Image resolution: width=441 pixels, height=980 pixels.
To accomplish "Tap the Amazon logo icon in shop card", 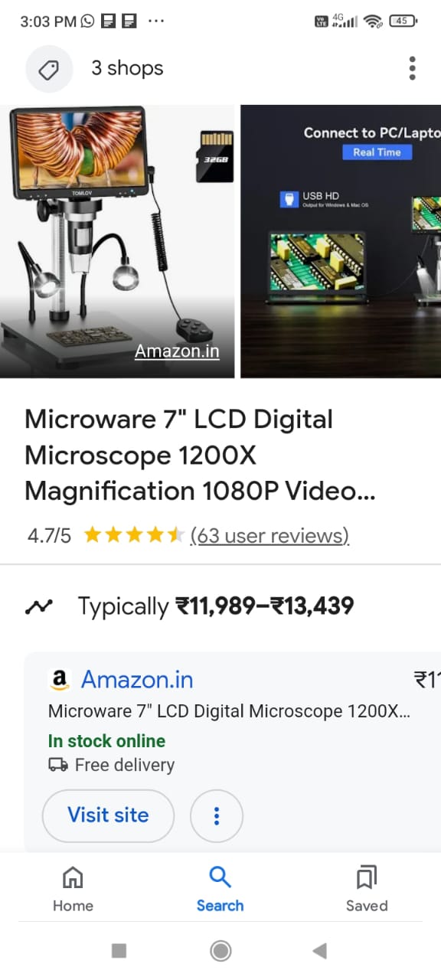I will point(59,680).
